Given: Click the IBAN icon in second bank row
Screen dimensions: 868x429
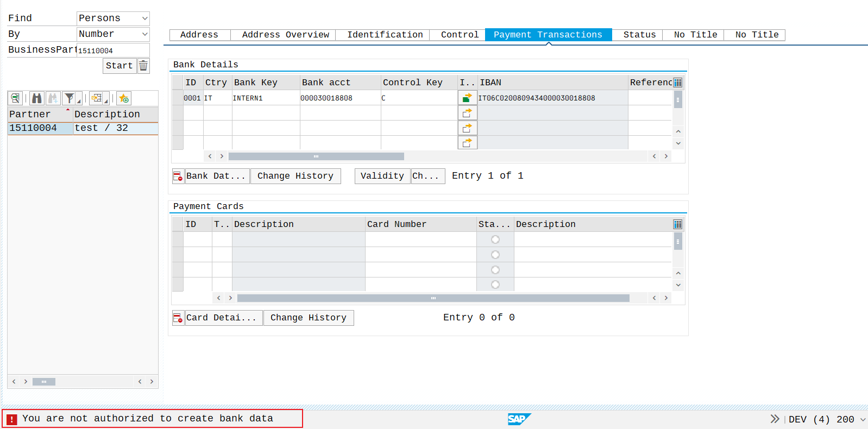Looking at the screenshot, I should pyautogui.click(x=467, y=113).
